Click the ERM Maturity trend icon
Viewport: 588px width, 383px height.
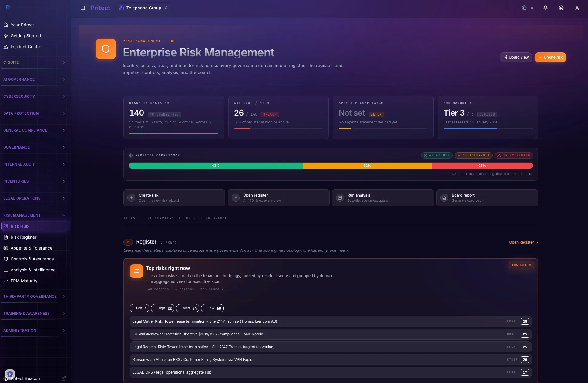pyautogui.click(x=6, y=281)
